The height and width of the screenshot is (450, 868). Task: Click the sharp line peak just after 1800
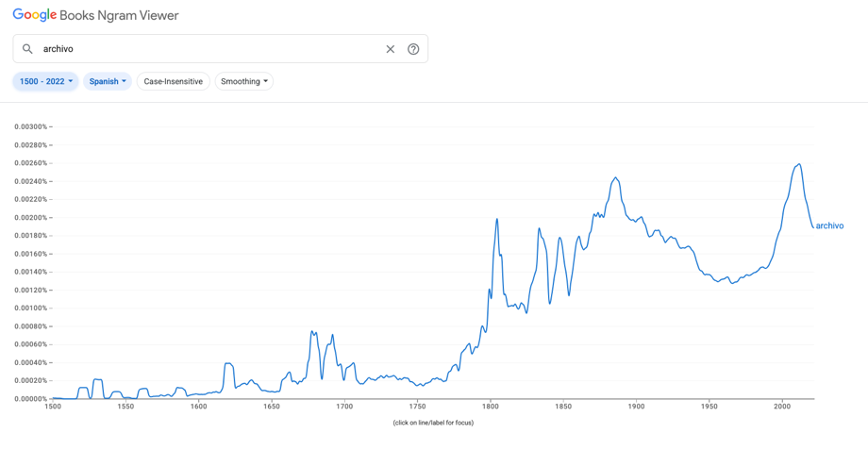pos(497,219)
